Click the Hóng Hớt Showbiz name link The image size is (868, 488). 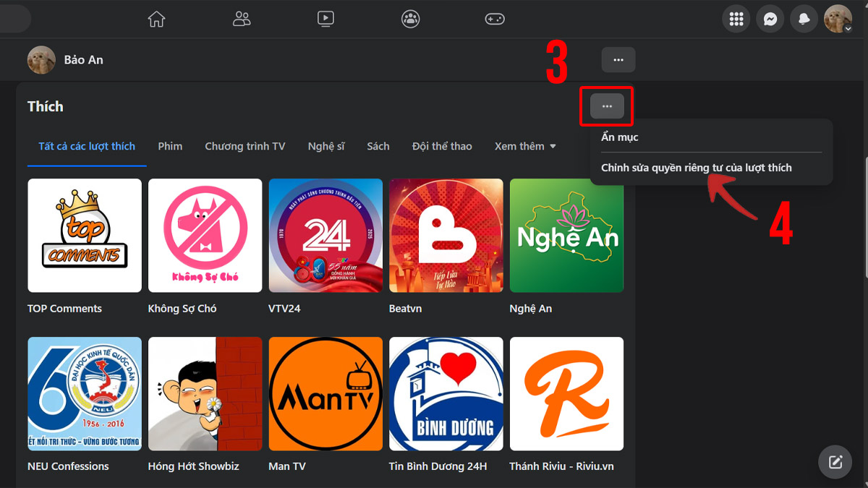click(x=194, y=466)
